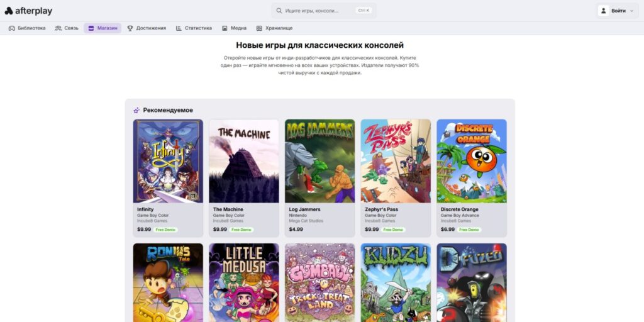Viewport: 644px width, 322px height.
Task: Open the Infinity game cover
Action: pyautogui.click(x=168, y=161)
